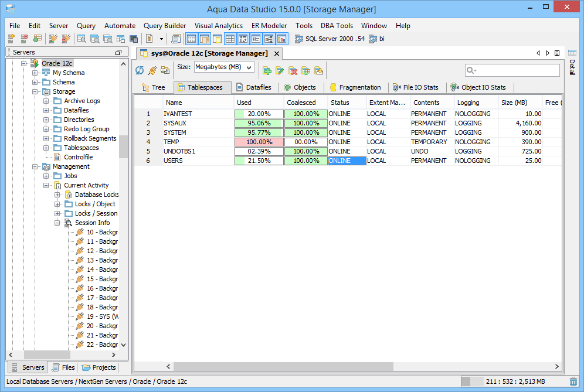Click the Detail panel icon at right edge

[x=572, y=53]
